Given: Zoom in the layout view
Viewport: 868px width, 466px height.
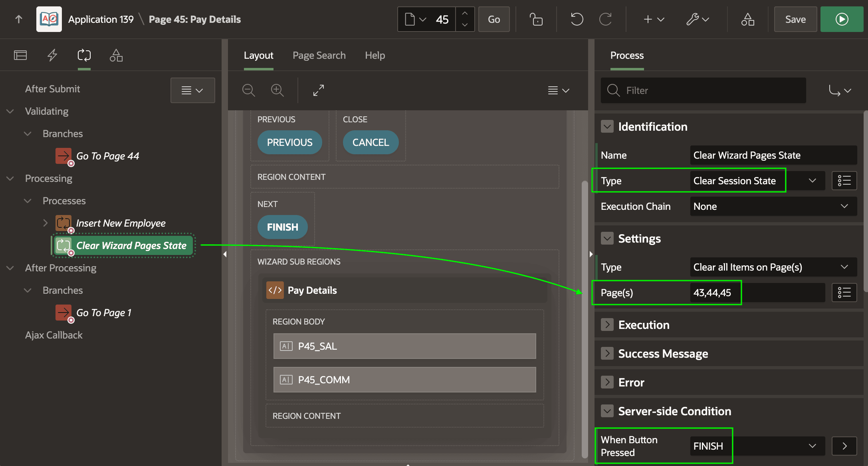Looking at the screenshot, I should click(x=277, y=90).
